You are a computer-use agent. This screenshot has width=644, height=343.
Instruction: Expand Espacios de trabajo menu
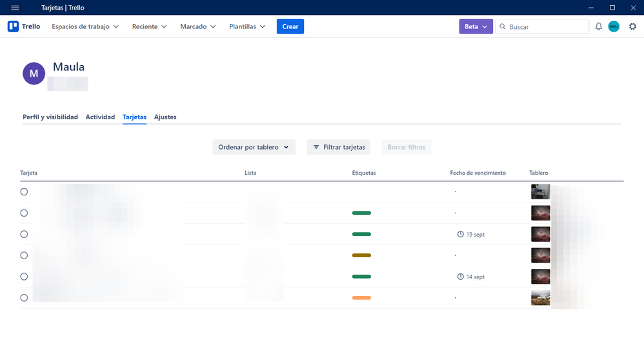(85, 26)
